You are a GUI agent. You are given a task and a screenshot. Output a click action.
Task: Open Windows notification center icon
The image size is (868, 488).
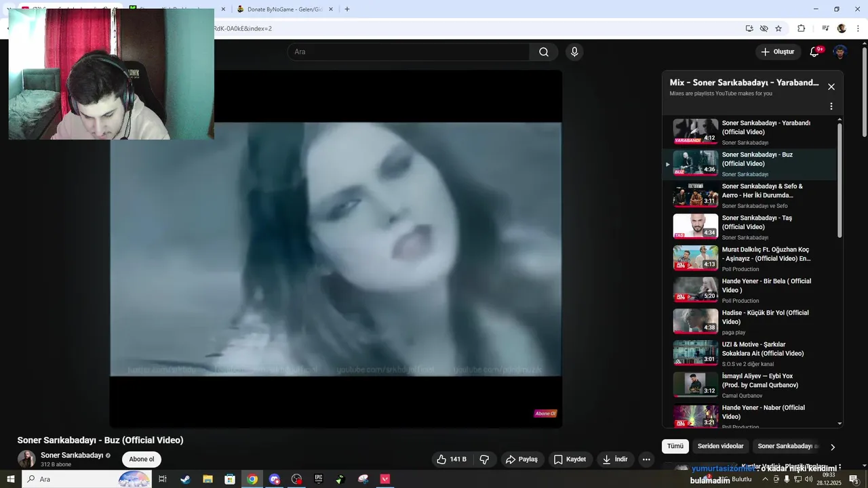click(x=854, y=479)
